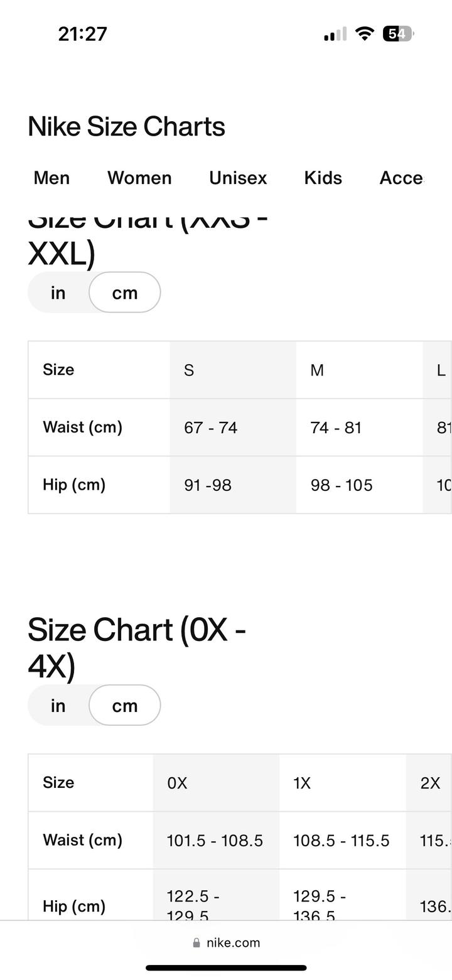This screenshot has height=980, width=452.
Task: Select cm in 0X-4X chart toggle
Action: coord(125,706)
